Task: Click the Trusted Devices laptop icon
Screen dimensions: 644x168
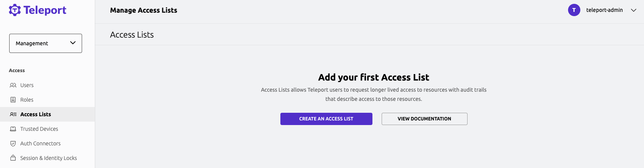Action: click(13, 129)
